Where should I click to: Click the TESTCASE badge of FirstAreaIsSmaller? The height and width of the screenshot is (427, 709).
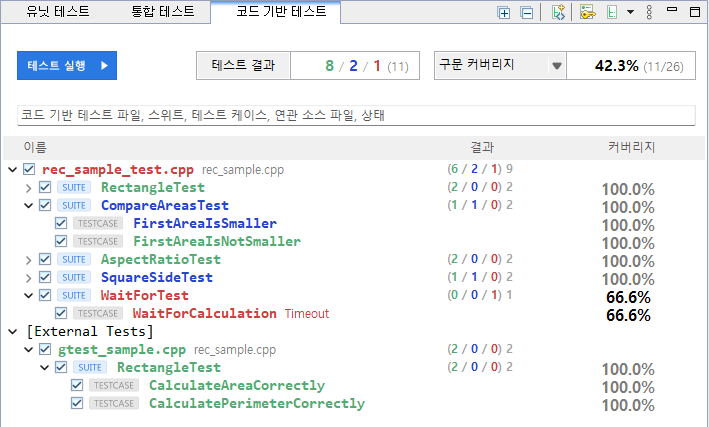[98, 223]
